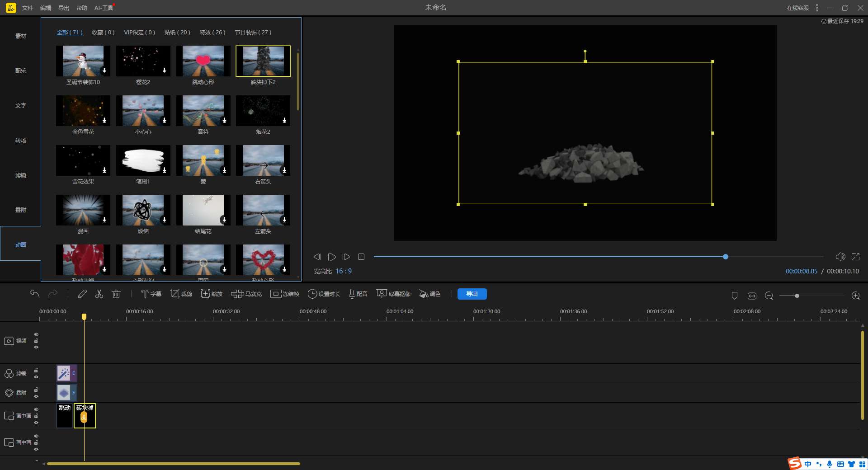Open the 导出 menu in menu bar
The height and width of the screenshot is (470, 868).
coord(64,8)
